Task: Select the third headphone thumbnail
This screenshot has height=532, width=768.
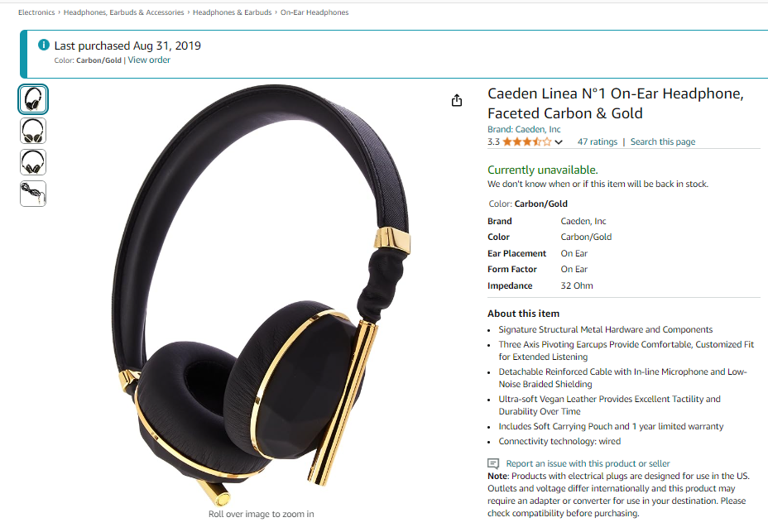Action: [33, 162]
